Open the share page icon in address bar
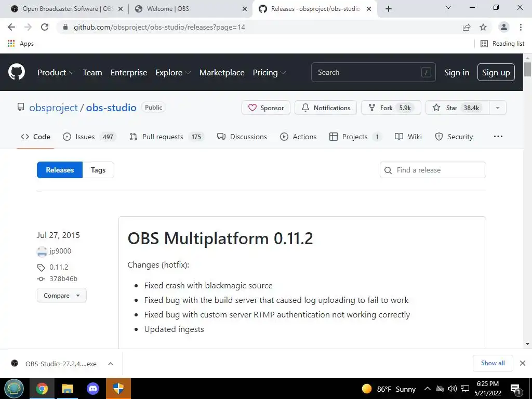This screenshot has height=399, width=532. pos(467,27)
